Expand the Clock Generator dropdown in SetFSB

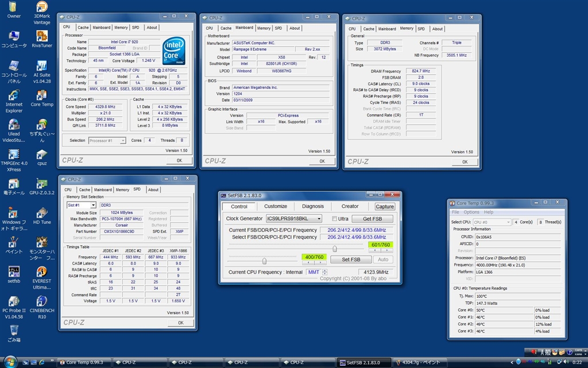click(x=320, y=219)
